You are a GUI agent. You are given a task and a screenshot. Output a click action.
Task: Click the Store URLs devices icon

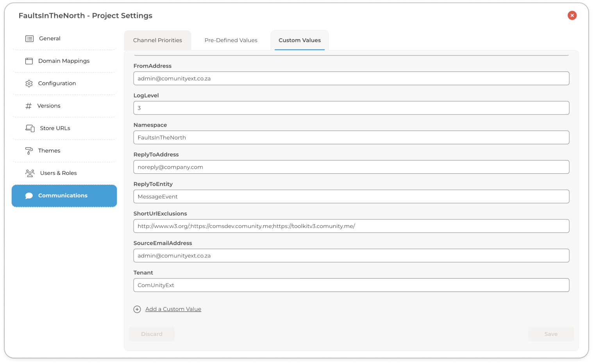(x=30, y=128)
